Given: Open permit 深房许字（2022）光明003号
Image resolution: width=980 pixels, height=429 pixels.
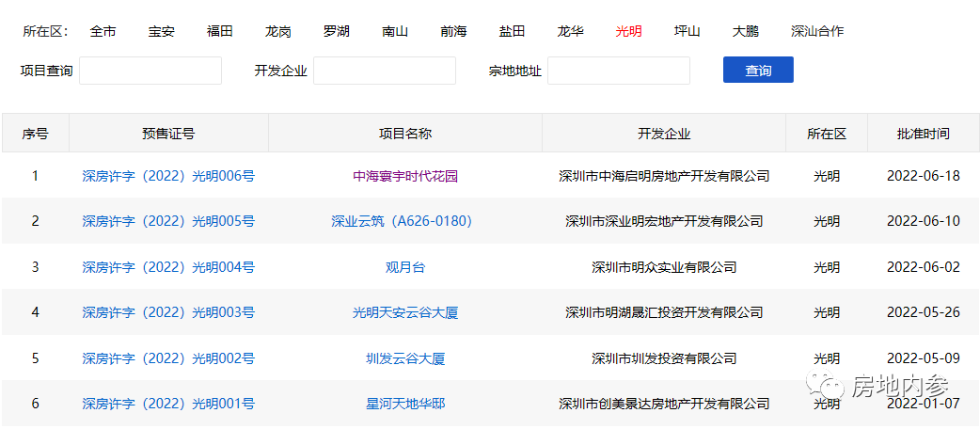Looking at the screenshot, I should point(168,312).
